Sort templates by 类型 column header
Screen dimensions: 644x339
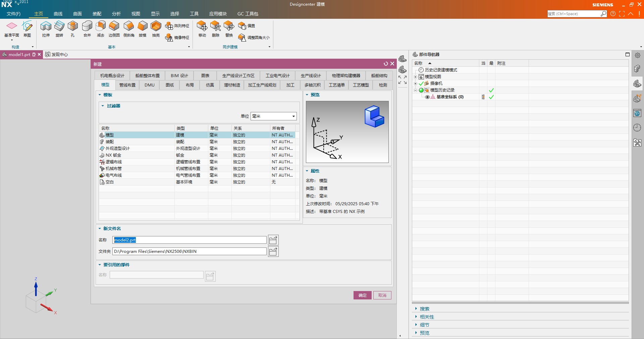click(191, 128)
